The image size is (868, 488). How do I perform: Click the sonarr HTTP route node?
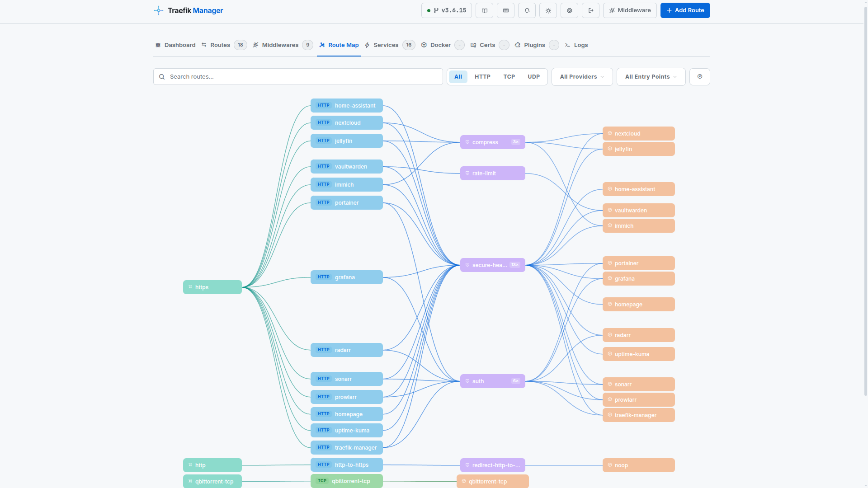pyautogui.click(x=347, y=379)
